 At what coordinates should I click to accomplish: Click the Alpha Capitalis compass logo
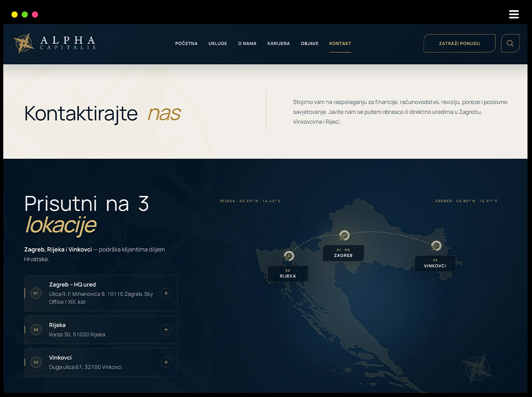coord(24,43)
